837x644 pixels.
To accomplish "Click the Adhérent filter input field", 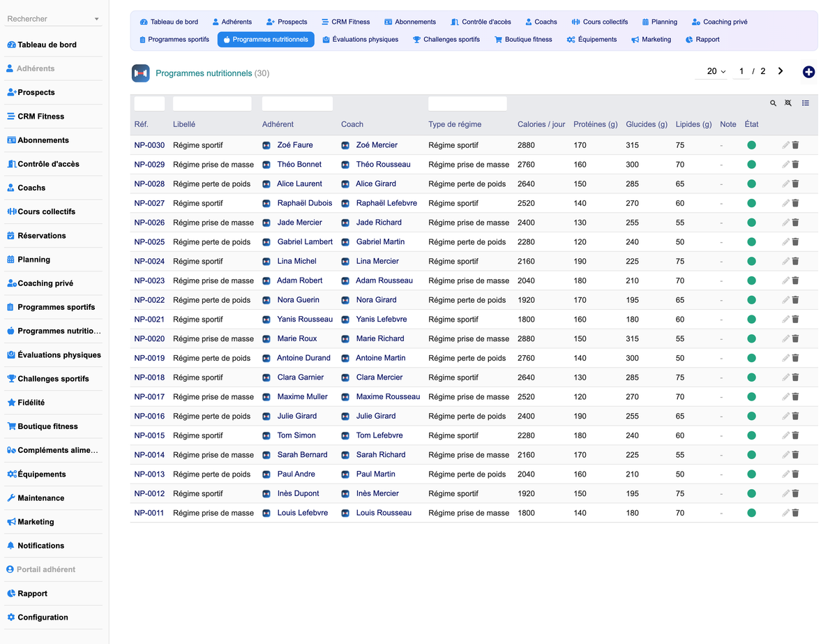I will coord(297,103).
